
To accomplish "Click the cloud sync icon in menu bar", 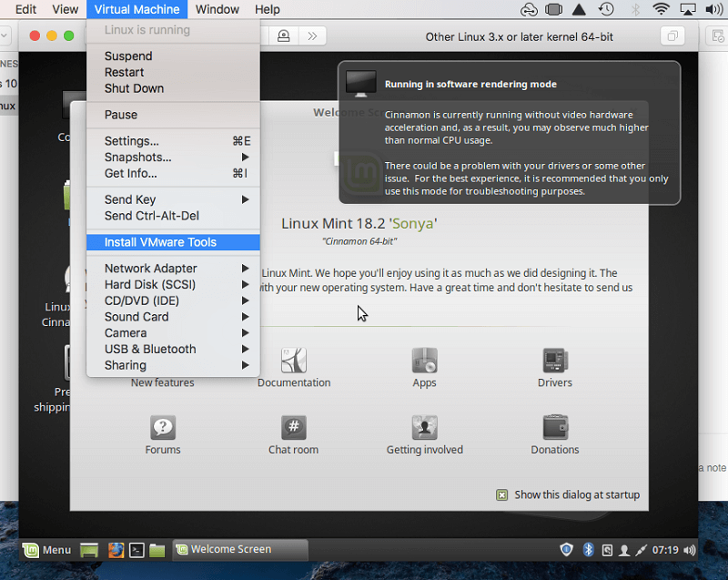I will click(529, 9).
